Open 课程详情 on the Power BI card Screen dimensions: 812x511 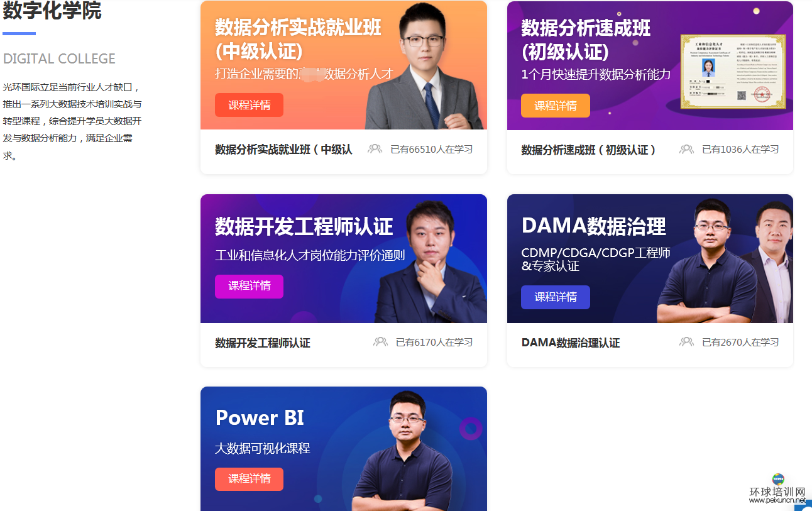[249, 479]
